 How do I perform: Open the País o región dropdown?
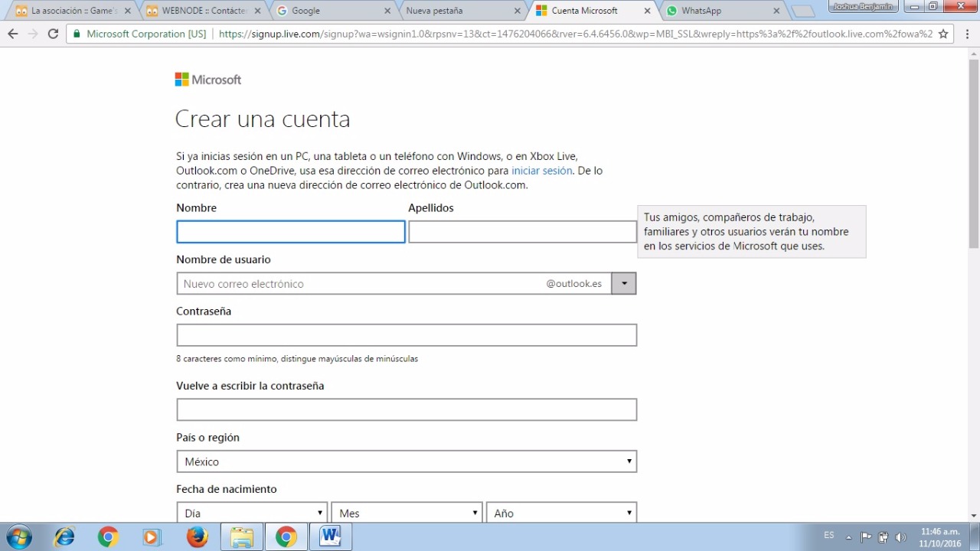(x=407, y=461)
